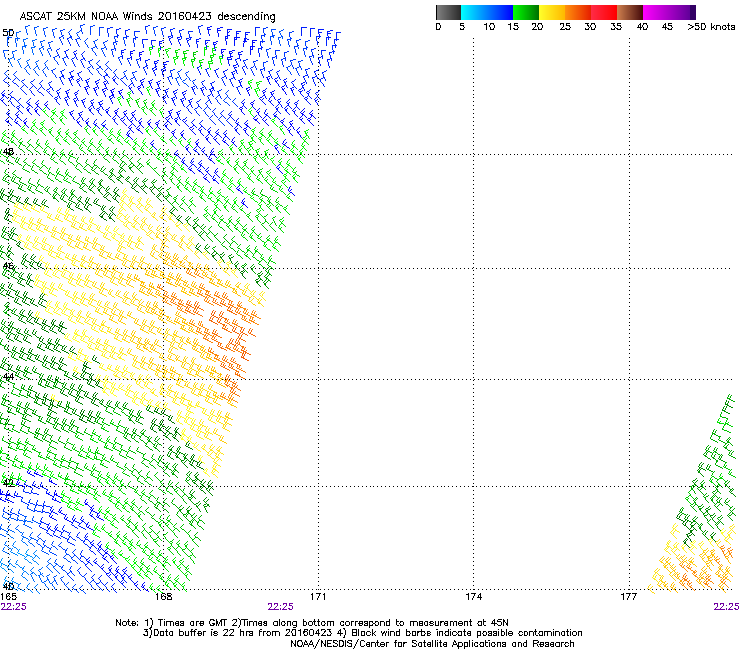Click the note line 'Data buffer is 22 hrs'

tap(362, 633)
